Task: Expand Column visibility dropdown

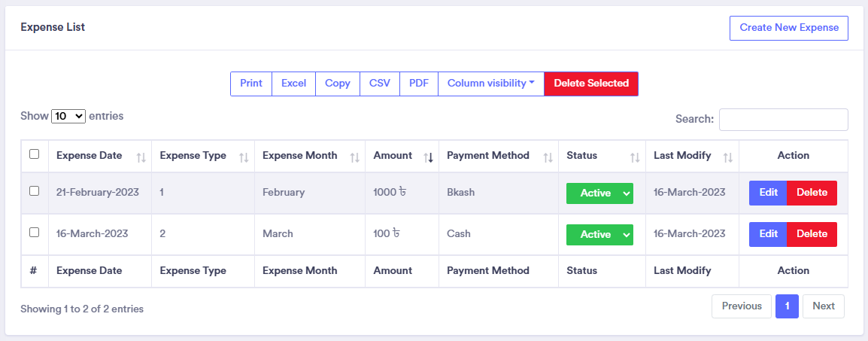Action: coord(490,84)
